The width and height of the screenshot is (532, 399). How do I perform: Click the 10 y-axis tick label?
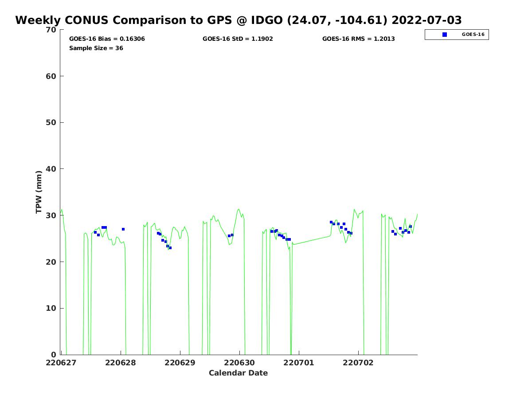[x=52, y=308]
